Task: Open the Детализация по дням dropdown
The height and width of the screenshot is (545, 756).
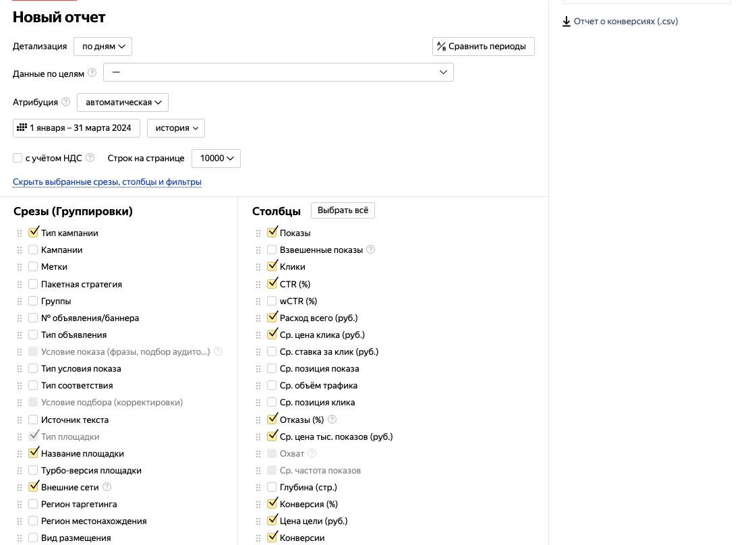Action: click(103, 47)
